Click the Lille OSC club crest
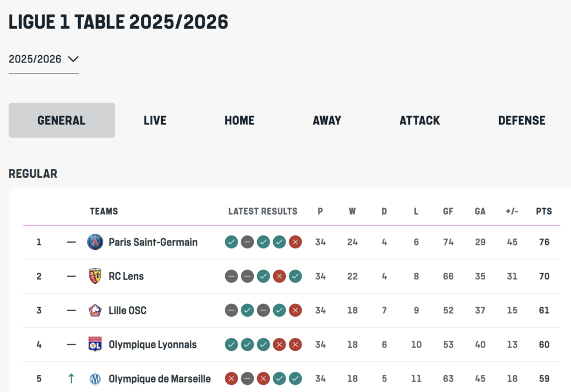Screen dimensions: 571x392 (95, 311)
